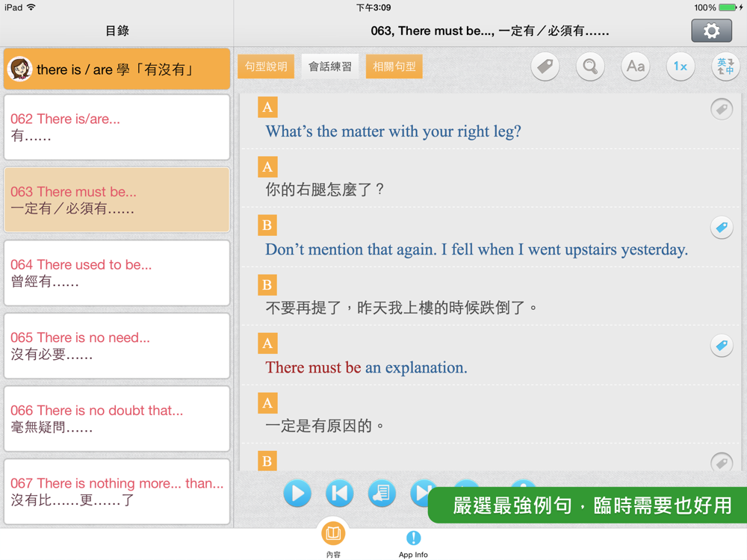Select the 會話練習 tab
Viewport: 747px width, 560px height.
(x=330, y=66)
